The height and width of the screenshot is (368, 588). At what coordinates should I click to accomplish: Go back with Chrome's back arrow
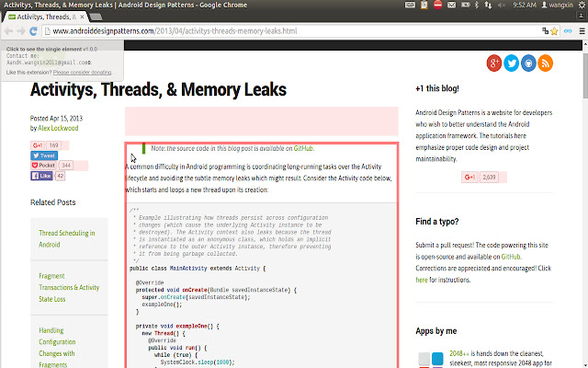(x=9, y=31)
